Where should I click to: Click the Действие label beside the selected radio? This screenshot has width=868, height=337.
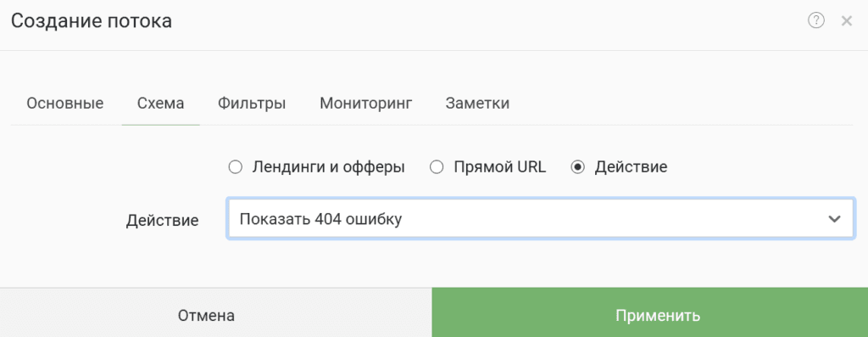coord(631,167)
